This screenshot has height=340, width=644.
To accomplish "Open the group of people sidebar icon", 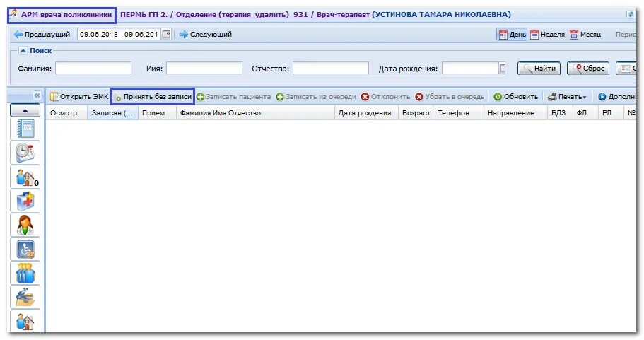I will click(25, 273).
